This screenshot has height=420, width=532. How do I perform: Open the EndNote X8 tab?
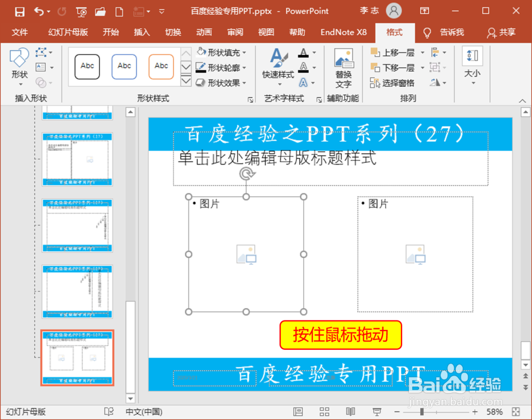(344, 32)
